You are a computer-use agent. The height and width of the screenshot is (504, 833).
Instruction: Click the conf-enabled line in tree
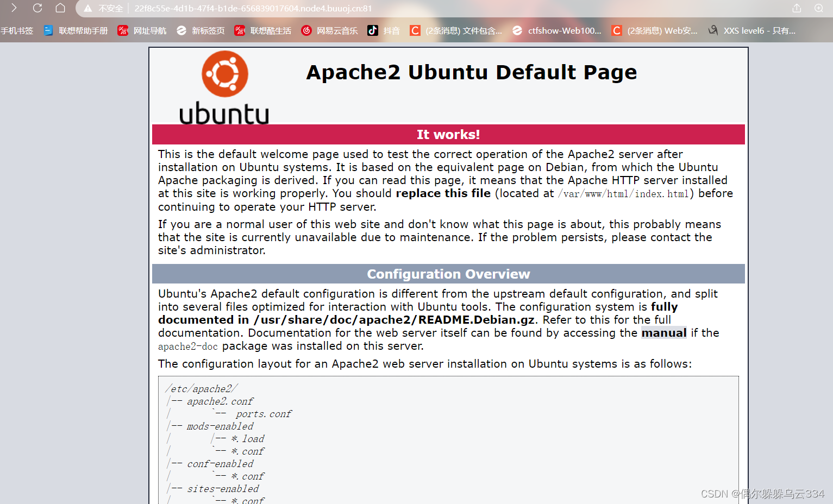(220, 464)
